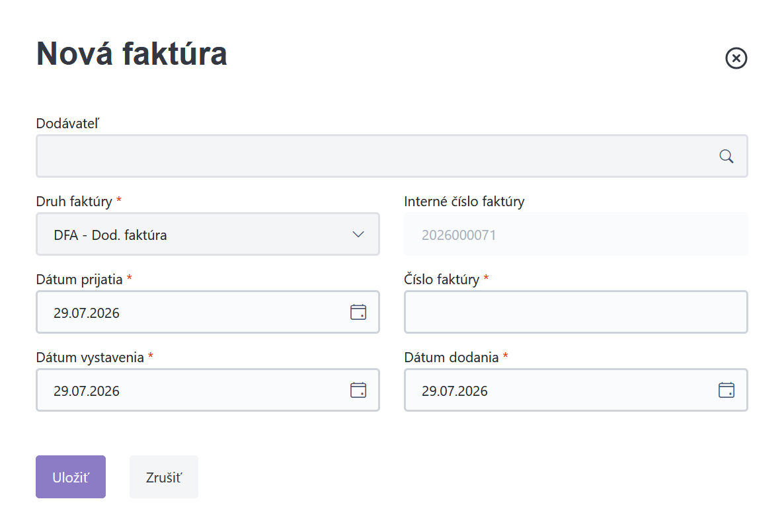Click the Dátum dodania date value
784x532 pixels.
pyautogui.click(x=455, y=391)
